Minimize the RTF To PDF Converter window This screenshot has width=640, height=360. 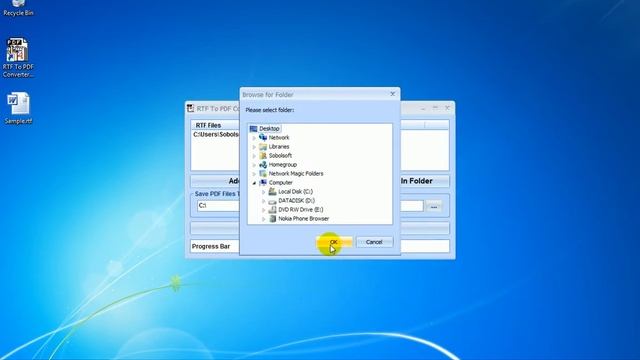coord(423,108)
